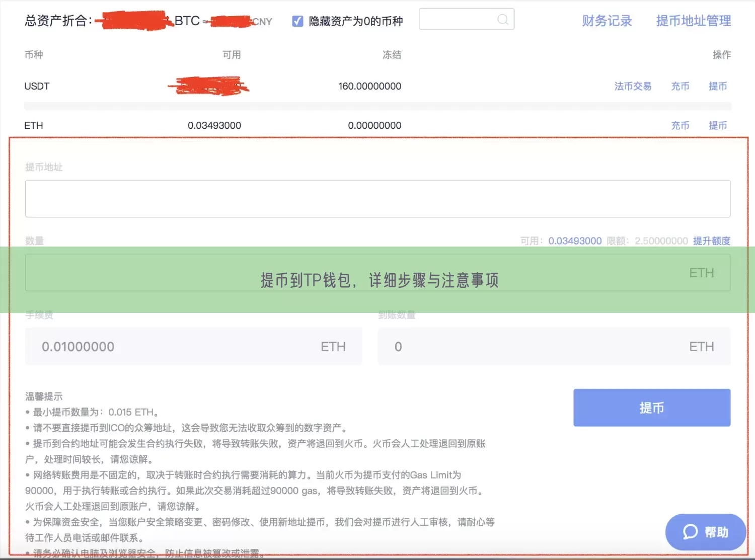
Task: Click 充币 in the USDT row
Action: pyautogui.click(x=680, y=86)
